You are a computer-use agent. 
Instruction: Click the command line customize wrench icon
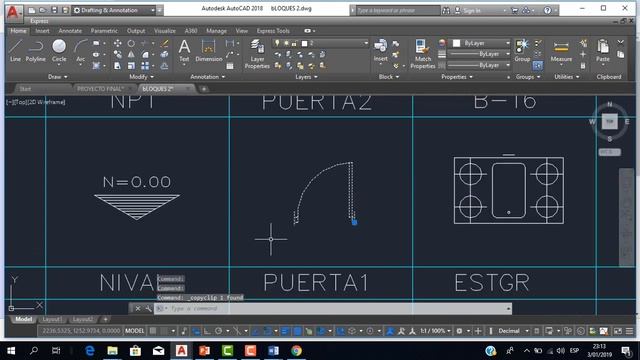pos(148,309)
